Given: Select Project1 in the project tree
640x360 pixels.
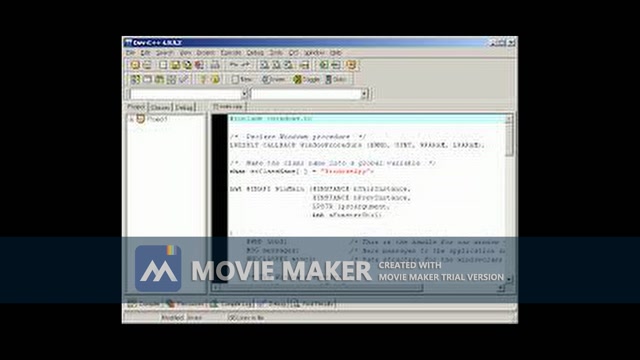Looking at the screenshot, I should [x=157, y=119].
